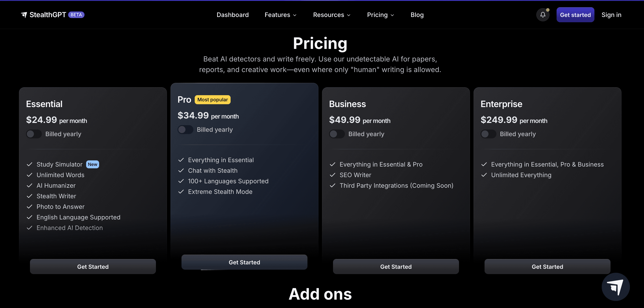Click the Sign in link
This screenshot has width=644, height=308.
click(611, 15)
